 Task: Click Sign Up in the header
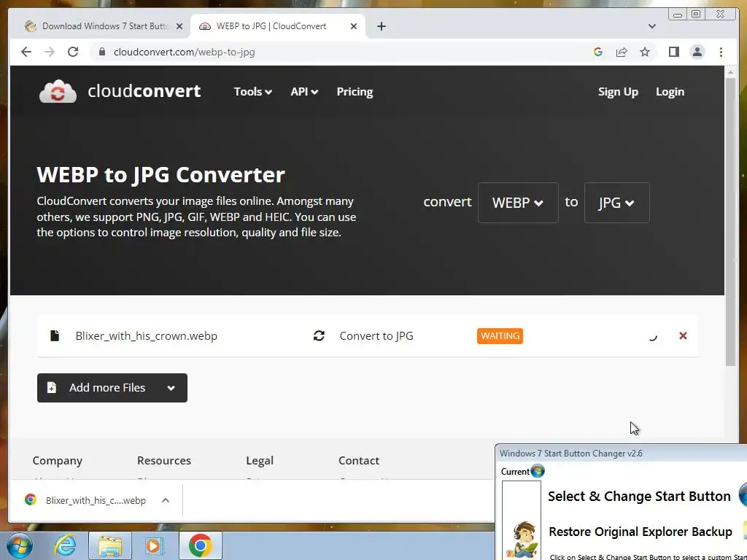(x=618, y=91)
